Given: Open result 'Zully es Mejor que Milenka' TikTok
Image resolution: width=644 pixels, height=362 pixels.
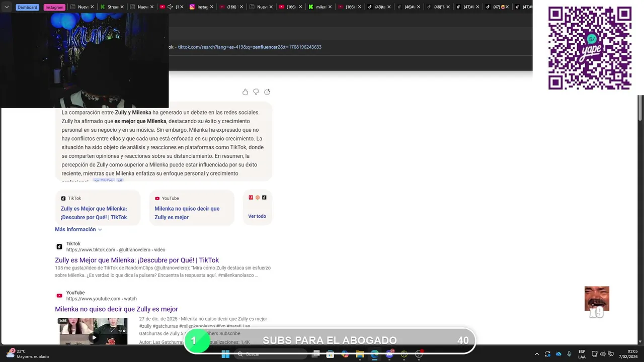Looking at the screenshot, I should pyautogui.click(x=137, y=260).
